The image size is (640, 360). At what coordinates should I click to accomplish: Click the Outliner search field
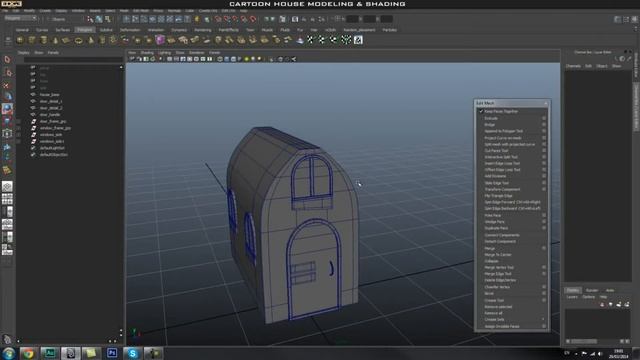(x=73, y=60)
